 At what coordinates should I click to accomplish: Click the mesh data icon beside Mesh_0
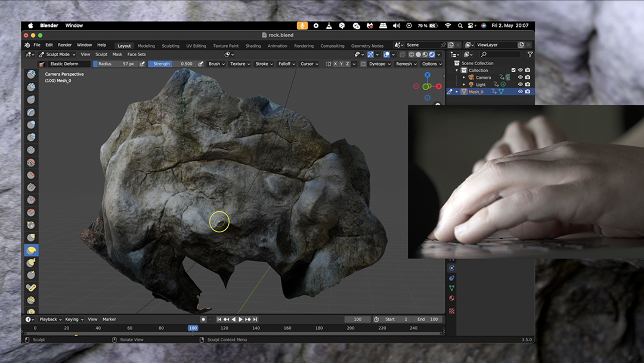click(501, 92)
